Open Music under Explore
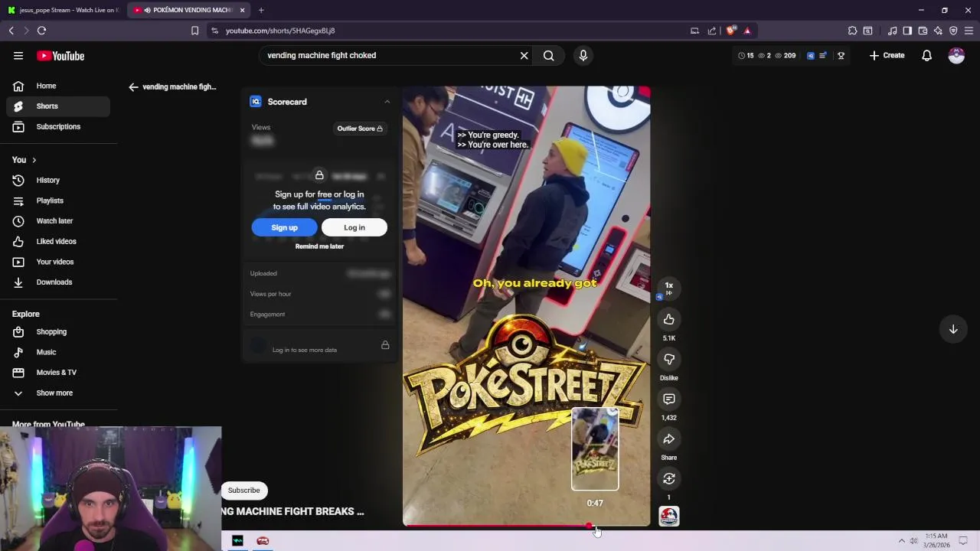The width and height of the screenshot is (980, 551). pyautogui.click(x=58, y=352)
